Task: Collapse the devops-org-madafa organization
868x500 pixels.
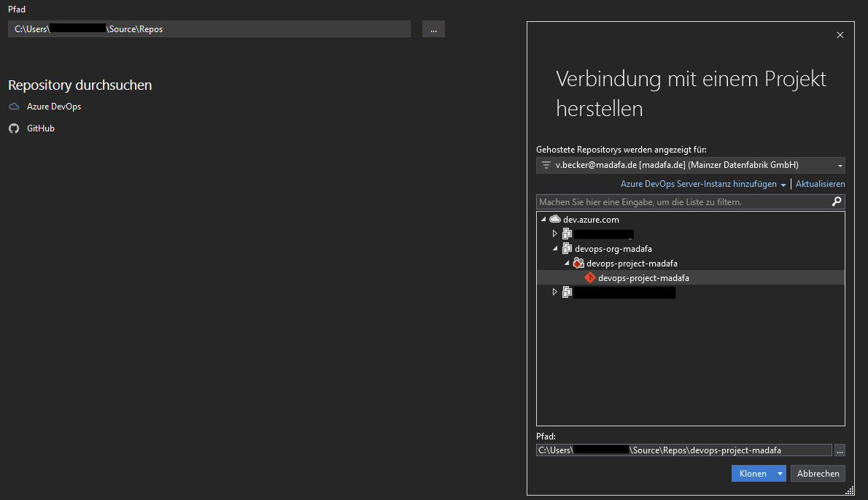Action: pos(555,249)
